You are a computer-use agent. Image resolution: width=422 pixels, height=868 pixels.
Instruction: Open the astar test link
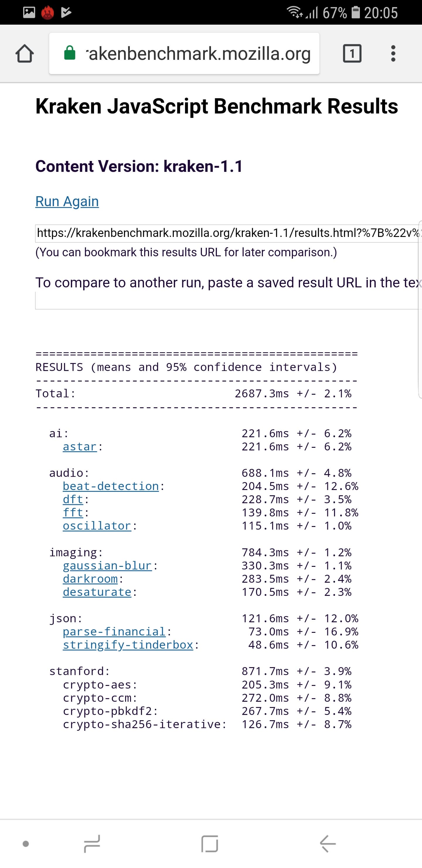(80, 447)
